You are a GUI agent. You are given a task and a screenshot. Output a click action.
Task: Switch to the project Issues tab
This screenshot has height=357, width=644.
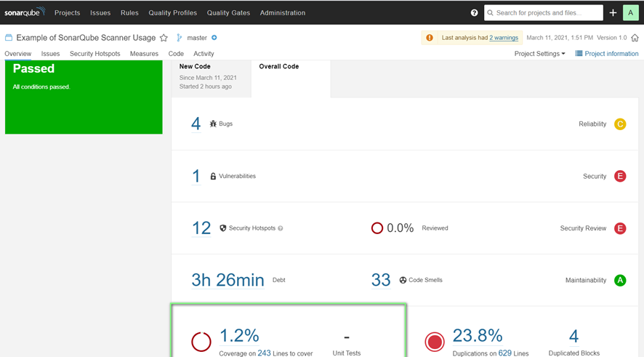[50, 54]
